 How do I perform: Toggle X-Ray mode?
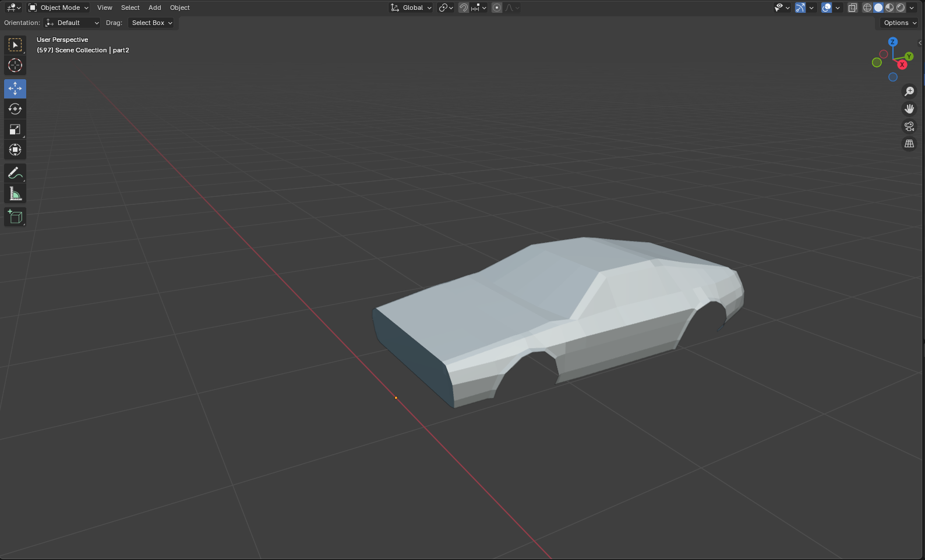coord(853,8)
